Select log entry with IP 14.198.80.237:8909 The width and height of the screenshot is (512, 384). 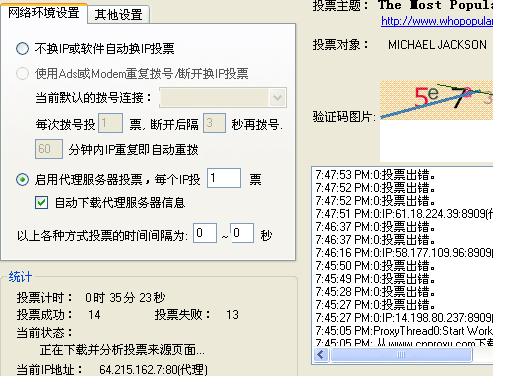[404, 318]
